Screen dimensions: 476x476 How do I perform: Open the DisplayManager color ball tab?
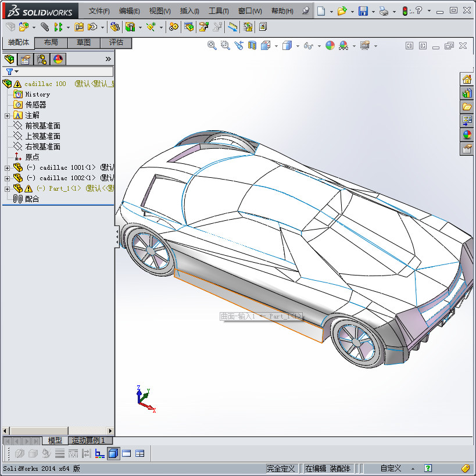(x=58, y=59)
